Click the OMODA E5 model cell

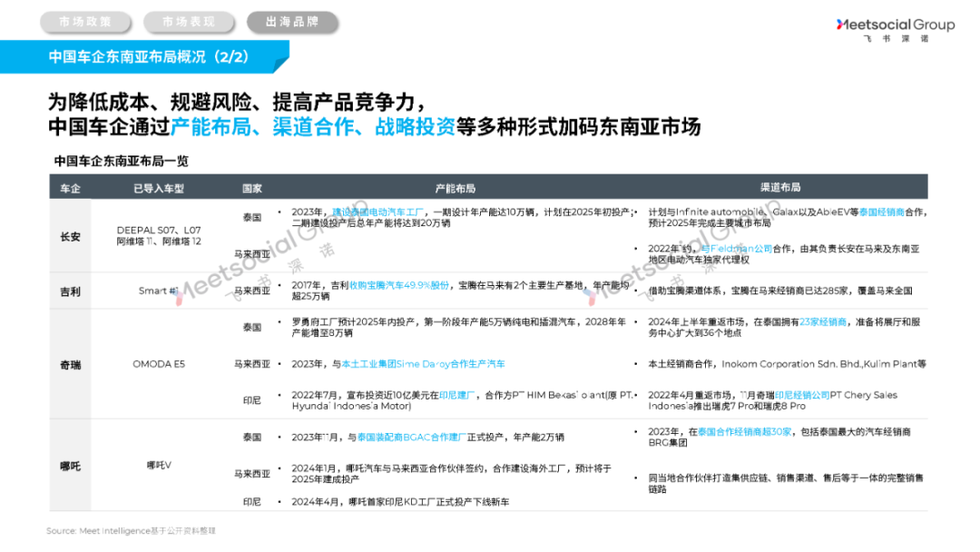[x=159, y=364]
